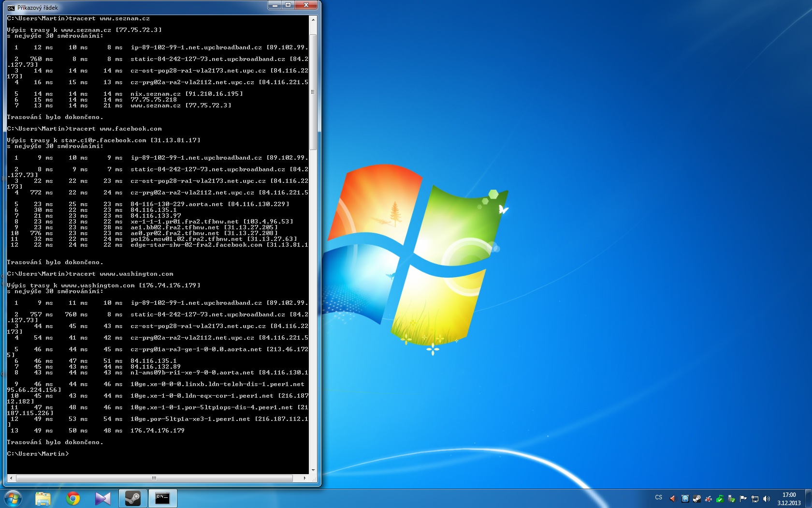Click the Command Prompt taskbar button
This screenshot has width=812, height=508.
[x=162, y=498]
